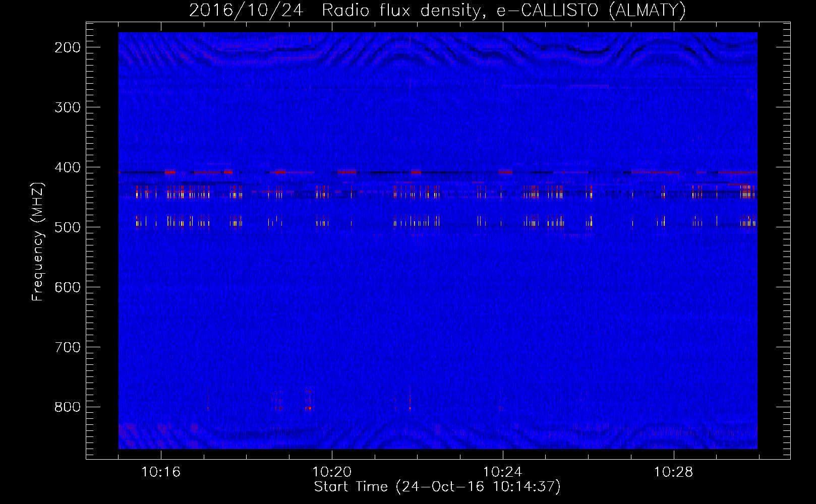Click the 500 frequency tick label
Screen dimensions: 816x504
click(x=68, y=227)
